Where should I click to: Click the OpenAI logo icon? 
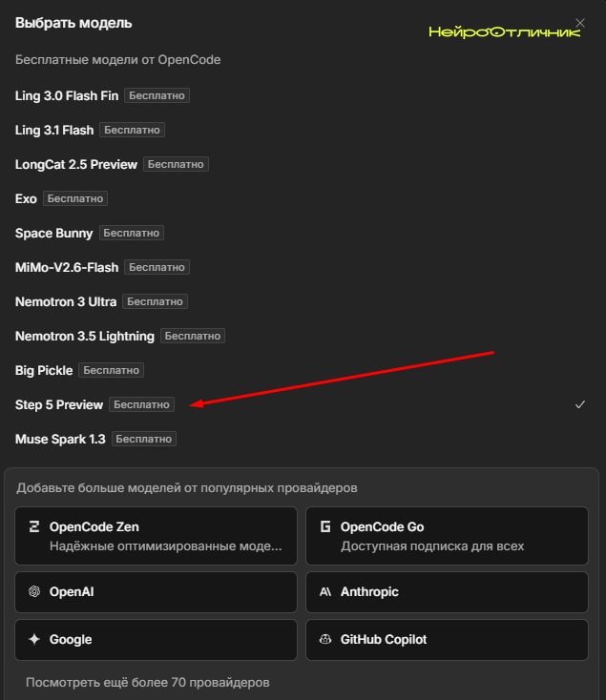(34, 591)
